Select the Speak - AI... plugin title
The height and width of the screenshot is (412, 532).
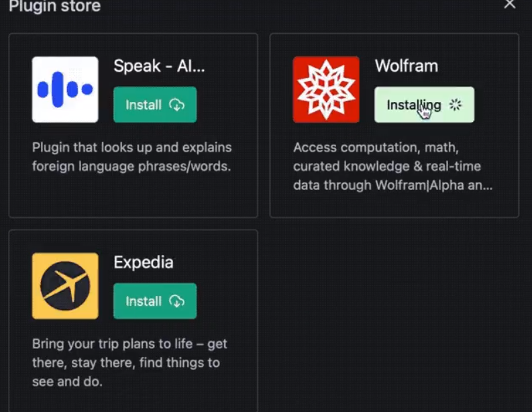(x=159, y=66)
